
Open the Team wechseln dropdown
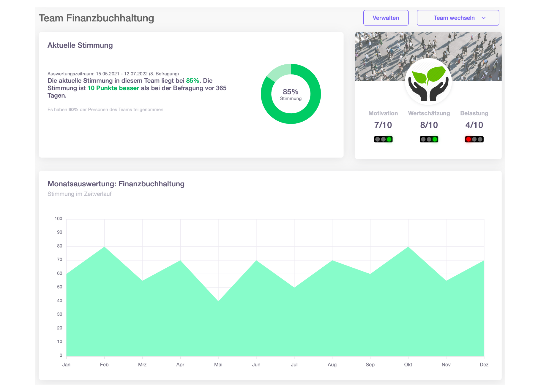(x=458, y=18)
